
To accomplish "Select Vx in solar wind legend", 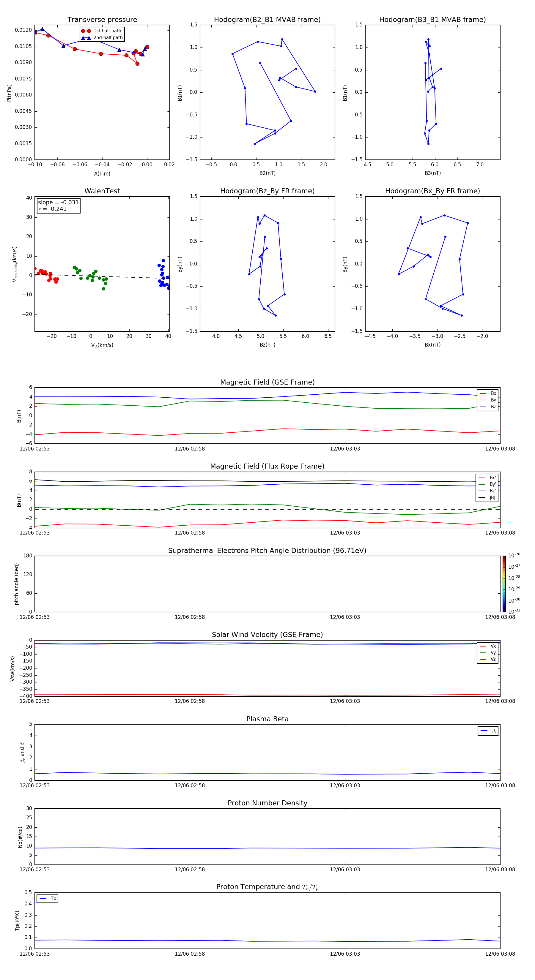I will click(x=488, y=646).
